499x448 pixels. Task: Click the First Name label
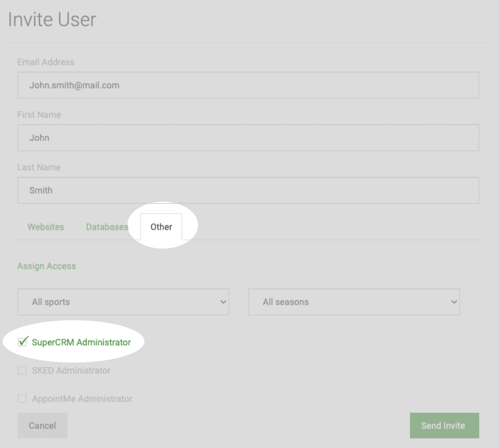click(x=39, y=114)
